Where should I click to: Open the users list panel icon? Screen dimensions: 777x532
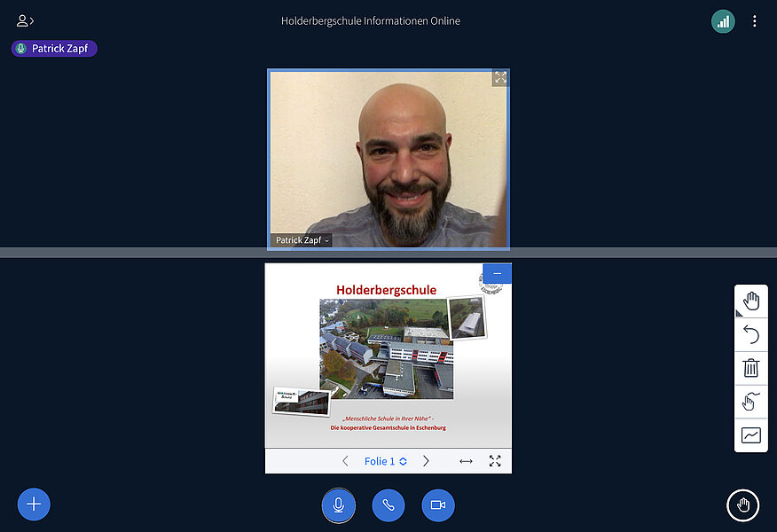coord(25,21)
